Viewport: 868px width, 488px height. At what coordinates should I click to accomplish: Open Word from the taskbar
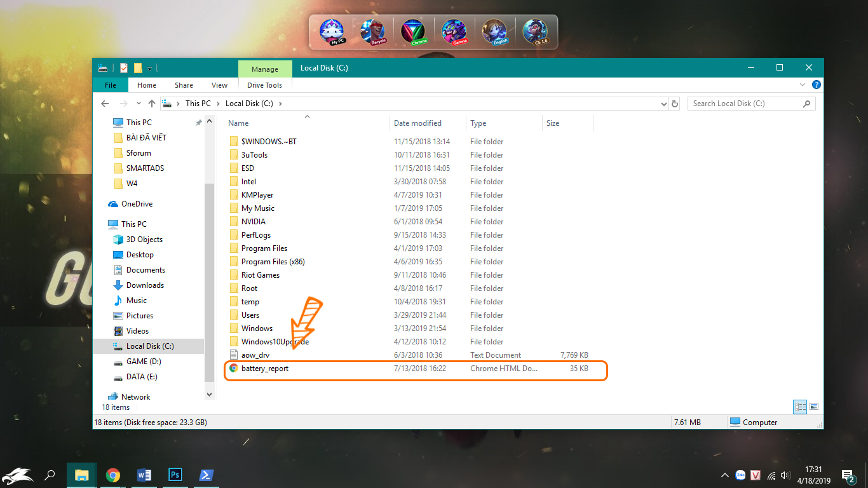144,475
